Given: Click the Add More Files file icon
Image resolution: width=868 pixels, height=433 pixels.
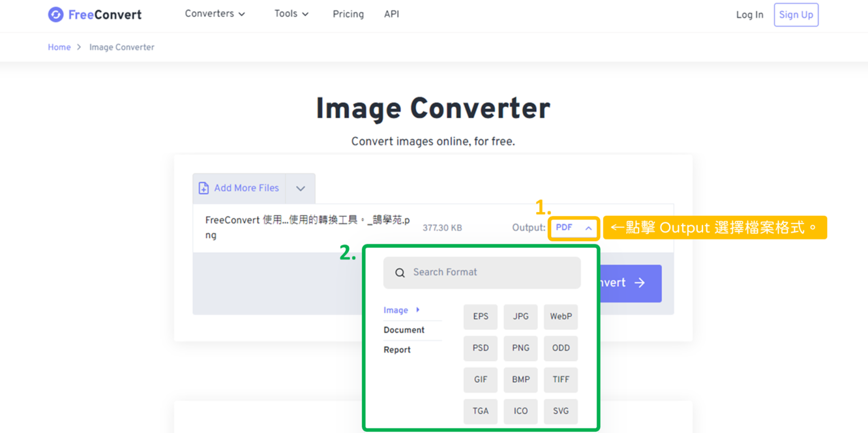Looking at the screenshot, I should click(203, 188).
